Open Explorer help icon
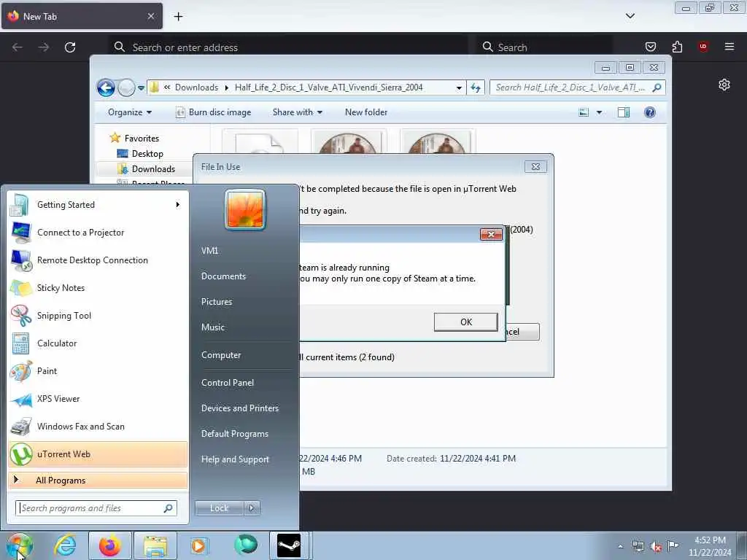 pos(650,112)
